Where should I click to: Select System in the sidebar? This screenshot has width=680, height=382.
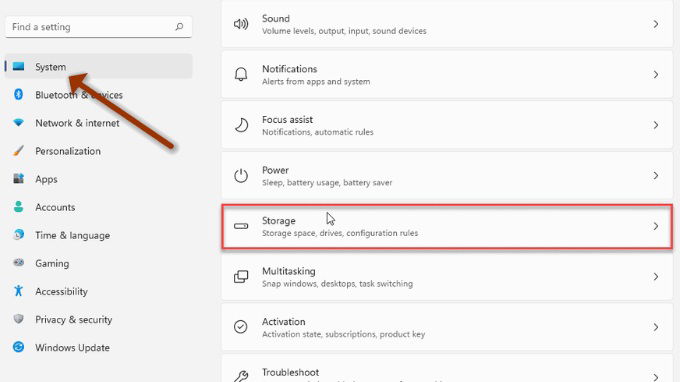click(x=98, y=66)
